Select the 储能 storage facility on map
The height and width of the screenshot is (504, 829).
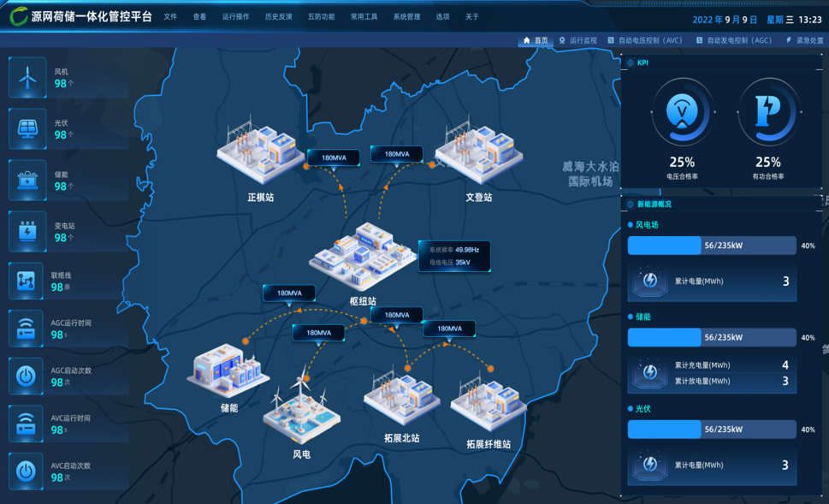(x=228, y=371)
